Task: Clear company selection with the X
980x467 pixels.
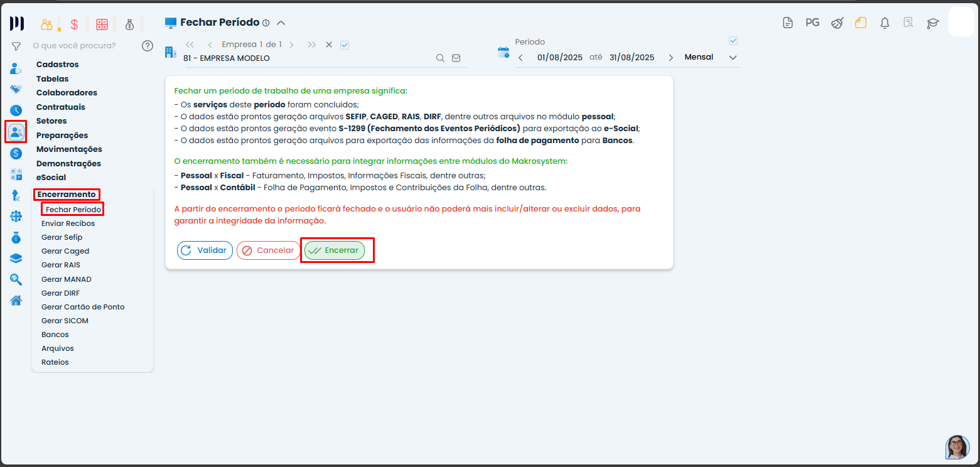Action: (329, 45)
